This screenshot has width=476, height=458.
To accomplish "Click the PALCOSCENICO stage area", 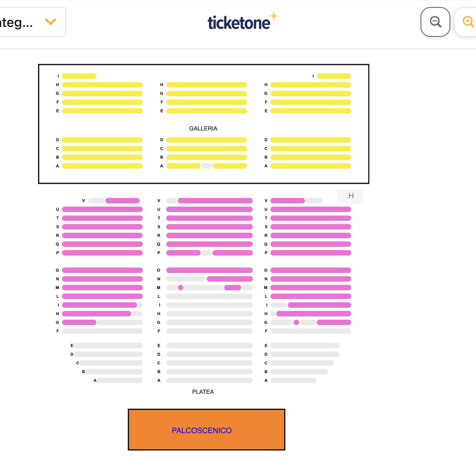I will [207, 429].
